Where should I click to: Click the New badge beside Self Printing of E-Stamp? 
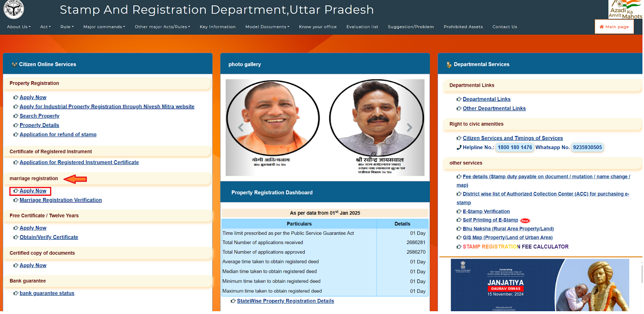pyautogui.click(x=525, y=221)
